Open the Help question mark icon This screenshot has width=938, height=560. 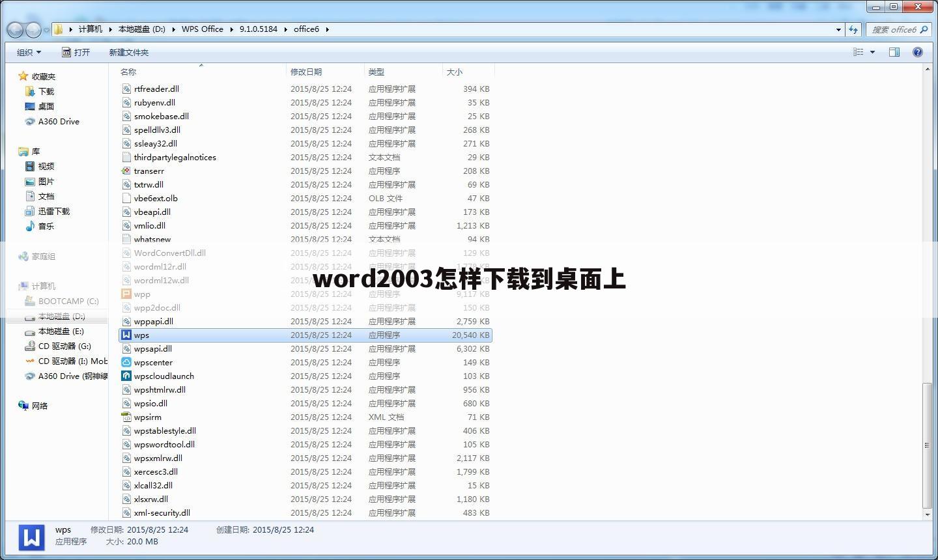pos(918,52)
